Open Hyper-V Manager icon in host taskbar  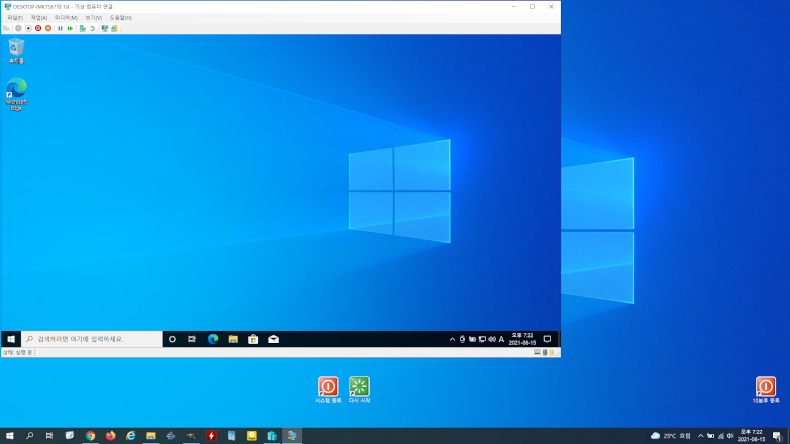point(272,435)
